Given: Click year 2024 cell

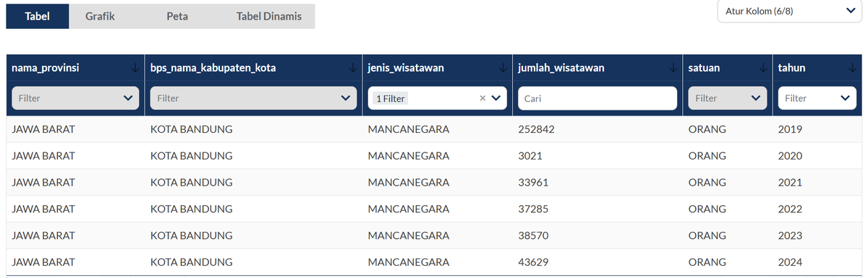Looking at the screenshot, I should [790, 262].
